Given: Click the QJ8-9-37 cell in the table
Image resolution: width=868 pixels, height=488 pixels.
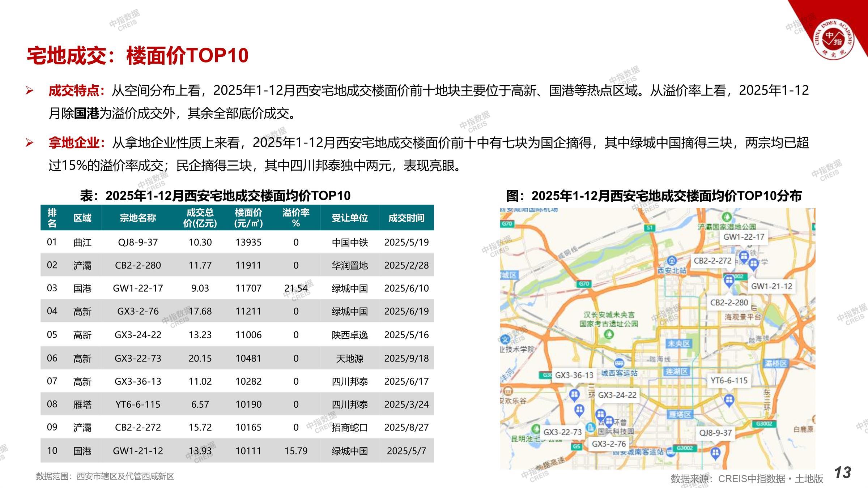Looking at the screenshot, I should (138, 242).
